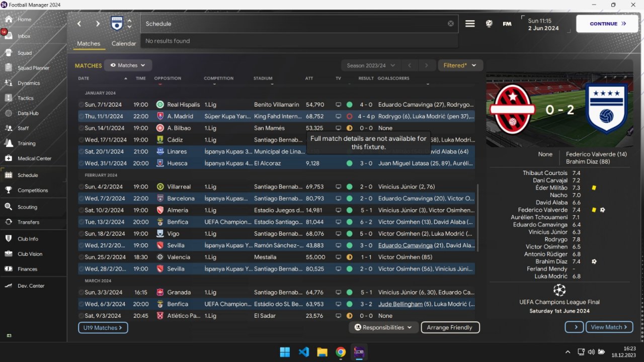644x362 pixels.
Task: Go to the previous season arrow
Action: [x=410, y=65]
